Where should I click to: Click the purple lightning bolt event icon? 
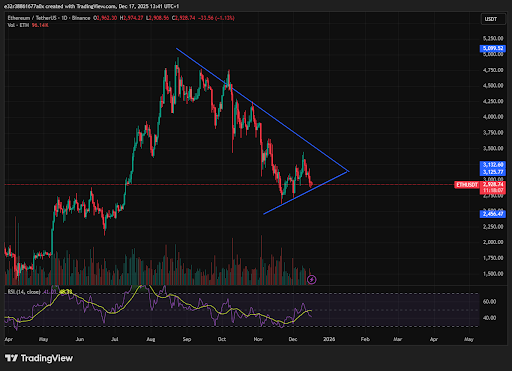pyautogui.click(x=311, y=279)
